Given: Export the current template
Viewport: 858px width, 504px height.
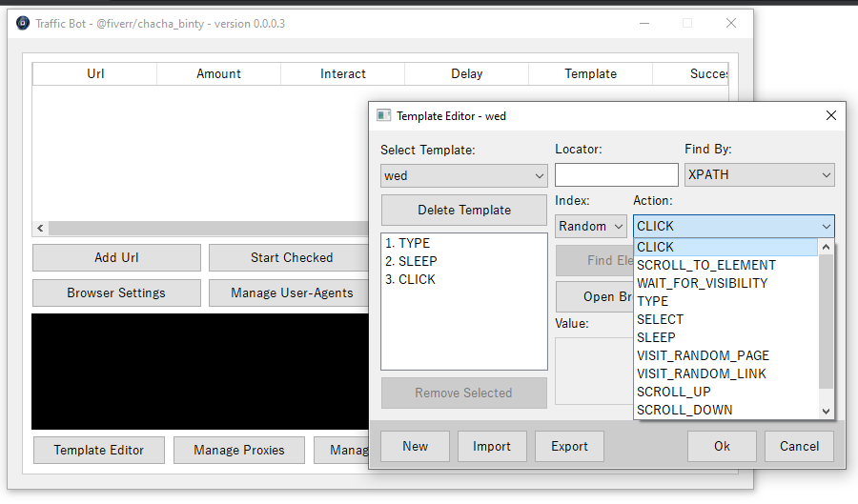Looking at the screenshot, I should coord(569,446).
